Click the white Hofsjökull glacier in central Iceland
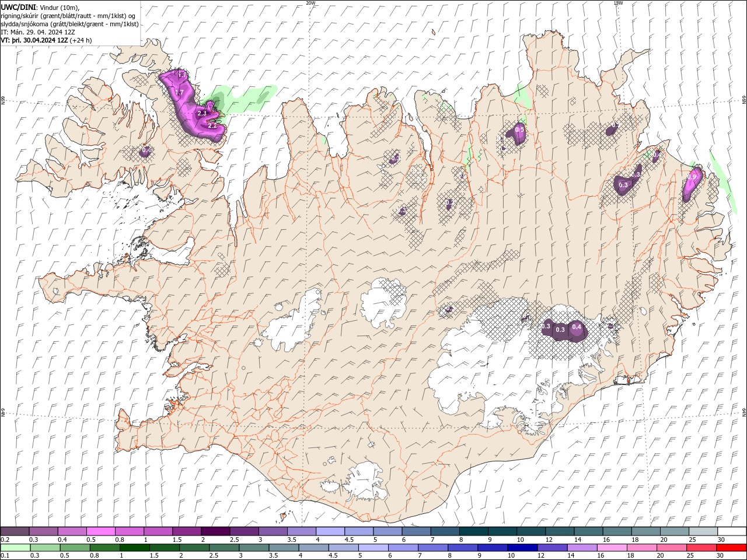 coord(384,303)
